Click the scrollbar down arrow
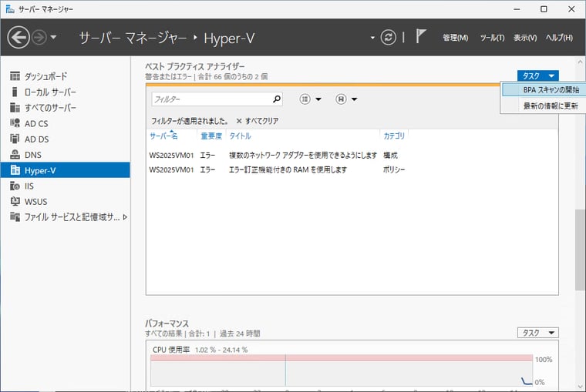The image size is (586, 392). click(580, 387)
